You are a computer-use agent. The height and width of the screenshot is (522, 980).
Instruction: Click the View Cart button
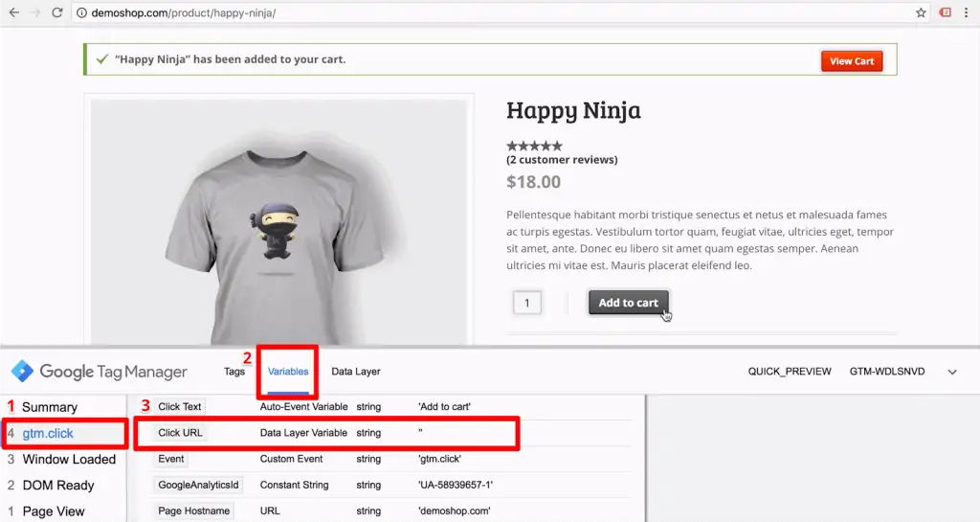852,61
